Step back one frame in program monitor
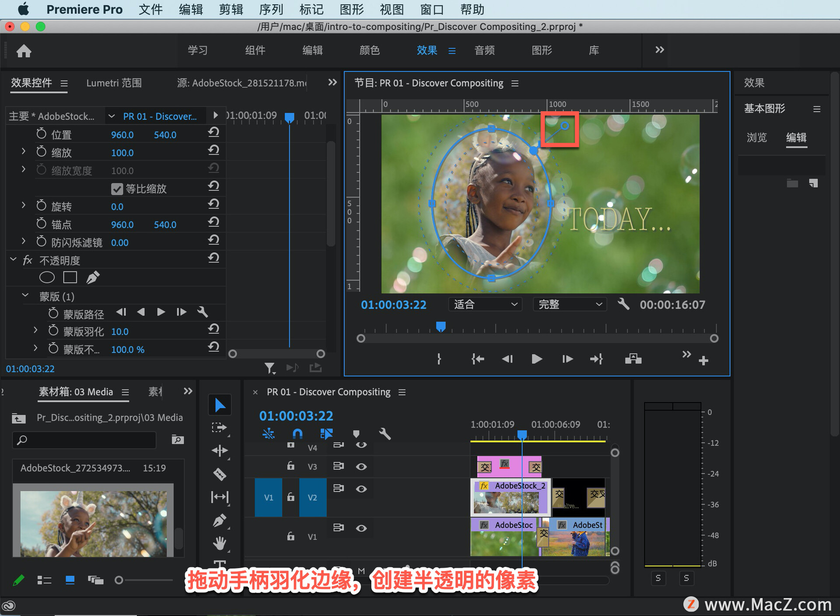 [x=507, y=359]
